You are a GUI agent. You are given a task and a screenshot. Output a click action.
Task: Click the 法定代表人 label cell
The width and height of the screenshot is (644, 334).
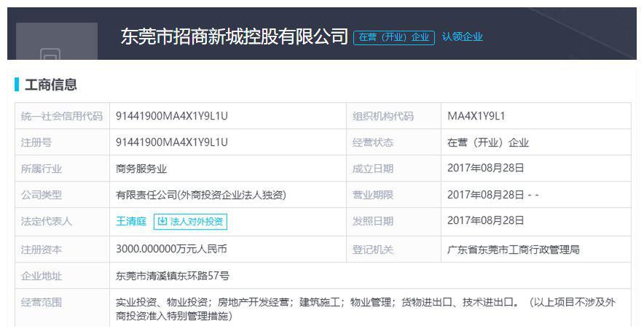pos(63,222)
